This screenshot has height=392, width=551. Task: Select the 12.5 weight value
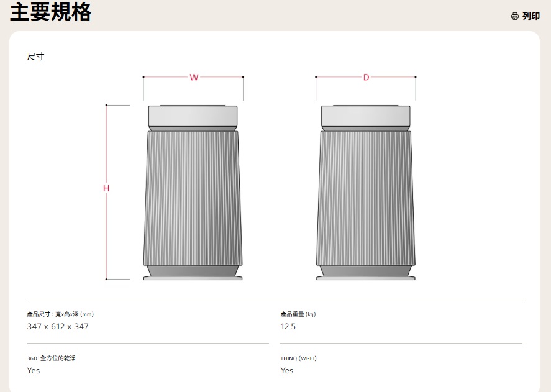(288, 327)
